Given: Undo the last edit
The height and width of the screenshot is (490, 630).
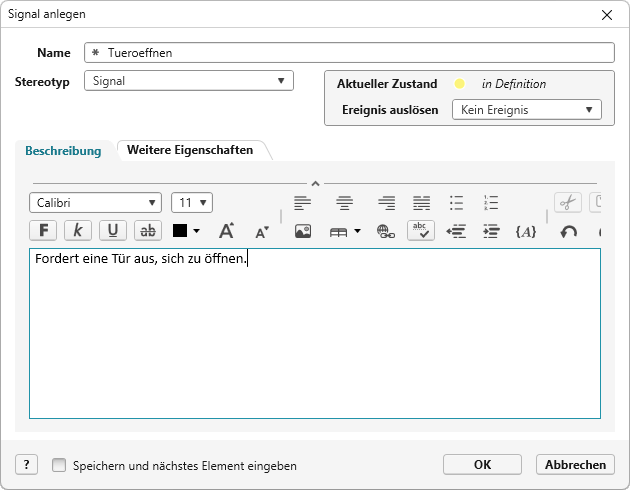Looking at the screenshot, I should 569,232.
